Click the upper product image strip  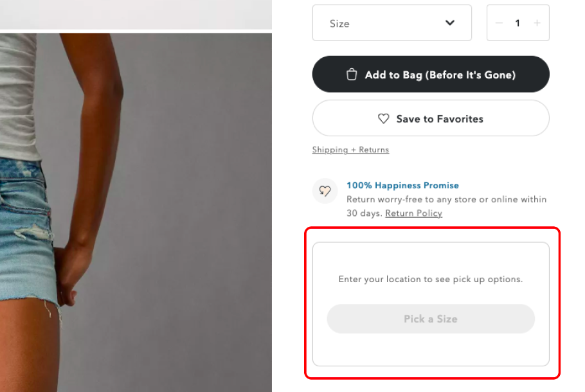(136, 14)
